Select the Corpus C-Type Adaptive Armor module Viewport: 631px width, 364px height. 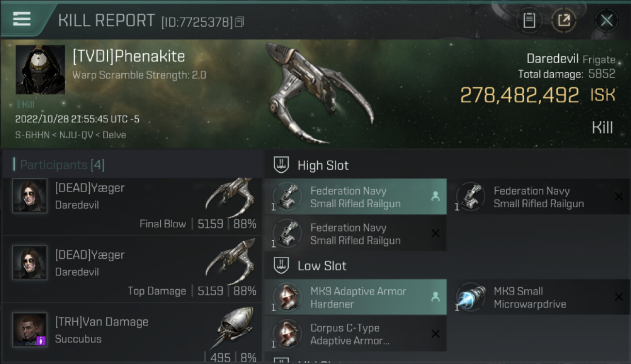coord(355,334)
